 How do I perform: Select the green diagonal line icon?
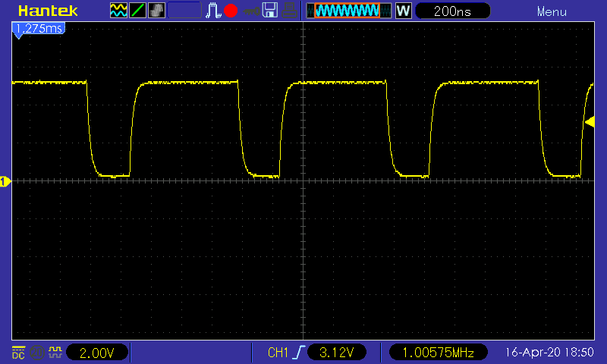(137, 11)
